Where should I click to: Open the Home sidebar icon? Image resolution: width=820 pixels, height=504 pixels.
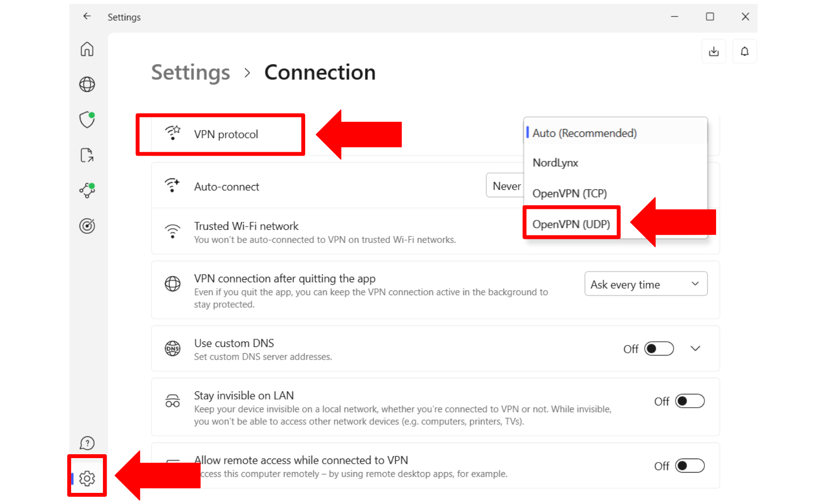[x=87, y=49]
